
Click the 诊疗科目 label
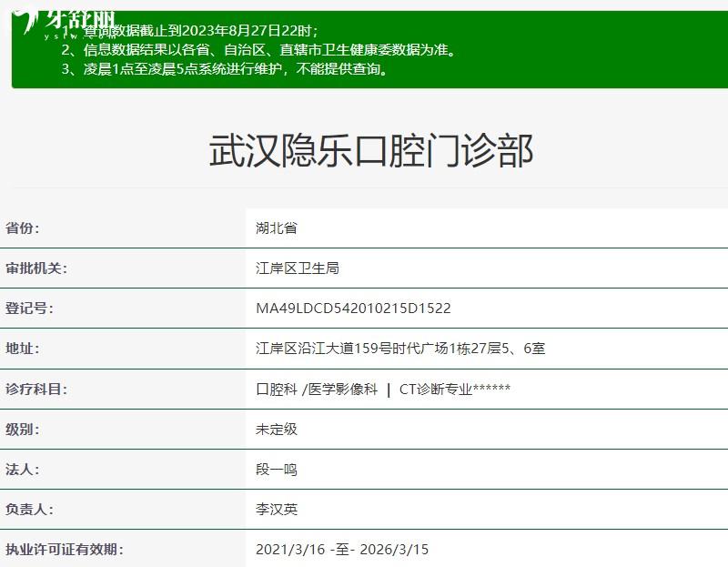tap(36, 389)
